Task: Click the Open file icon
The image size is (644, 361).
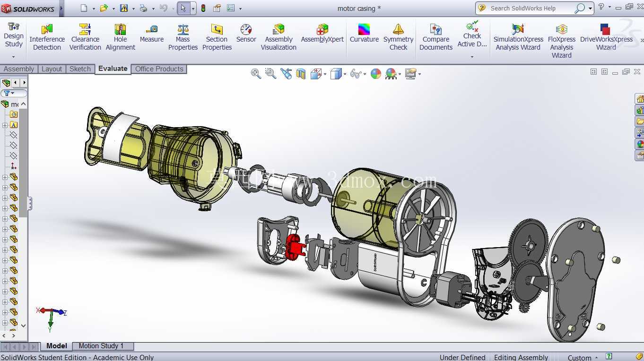Action: (x=104, y=8)
